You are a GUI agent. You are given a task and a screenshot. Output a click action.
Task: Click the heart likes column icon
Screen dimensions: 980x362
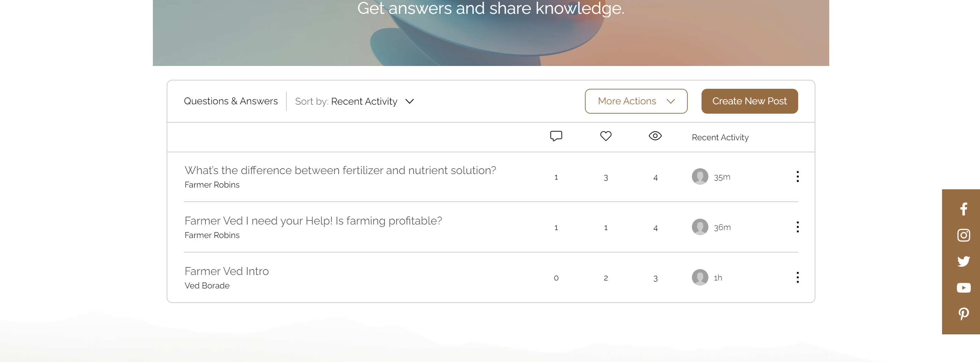point(606,136)
